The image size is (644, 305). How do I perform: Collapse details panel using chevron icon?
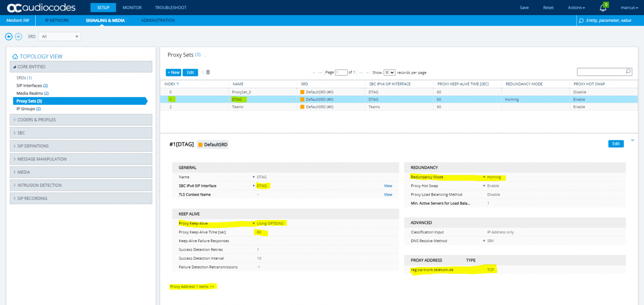click(x=632, y=140)
